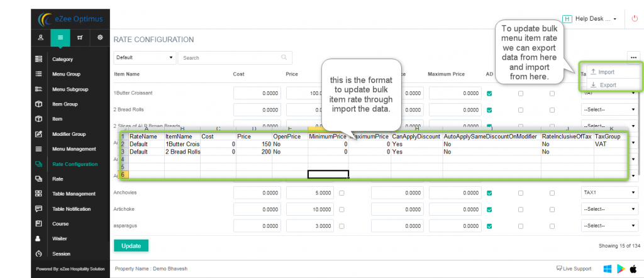Screen dimensions: 644x278
Task: Open the settings gear tab icon
Action: tap(100, 37)
